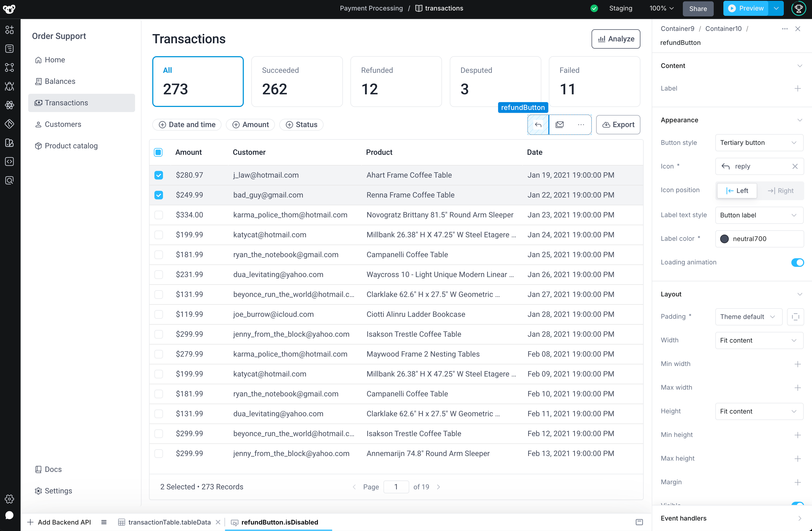Disable the Loading animation toggle
The image size is (812, 531).
(x=798, y=262)
